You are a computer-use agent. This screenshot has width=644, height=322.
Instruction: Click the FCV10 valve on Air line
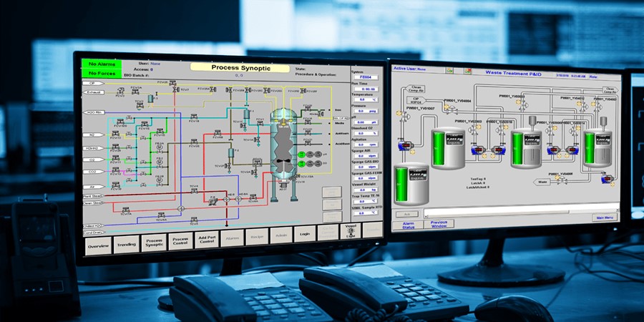[x=116, y=185]
